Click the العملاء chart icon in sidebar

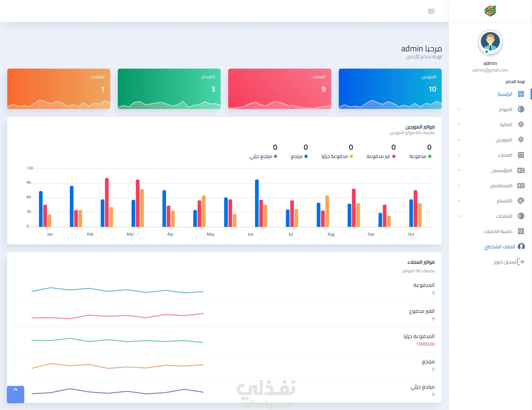[521, 155]
